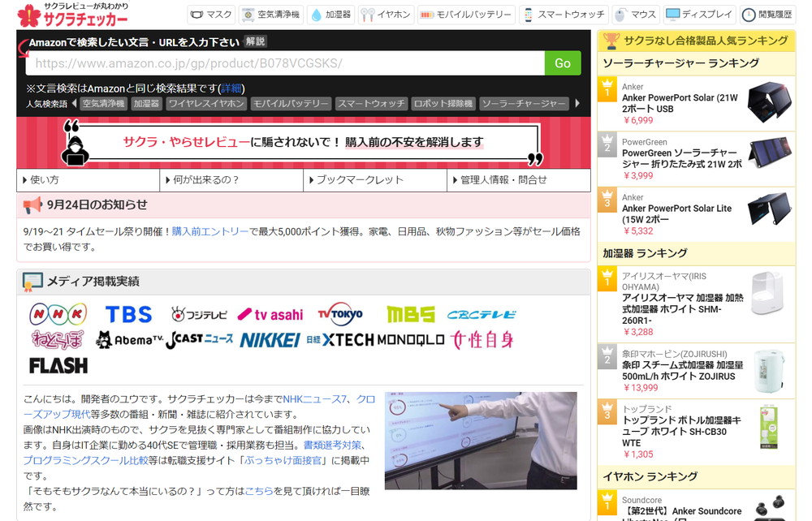Image resolution: width=812 pixels, height=521 pixels.
Task: Open the ディスプレイ category shortcut
Action: (700, 15)
